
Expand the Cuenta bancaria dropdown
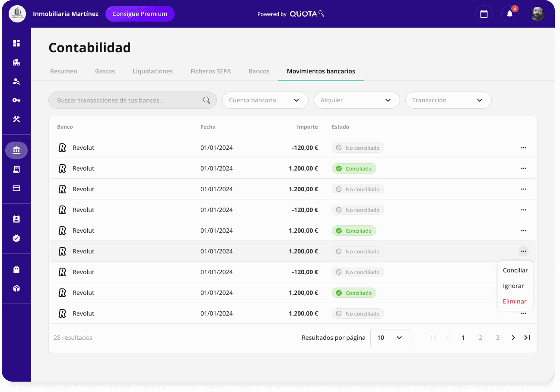(x=265, y=100)
